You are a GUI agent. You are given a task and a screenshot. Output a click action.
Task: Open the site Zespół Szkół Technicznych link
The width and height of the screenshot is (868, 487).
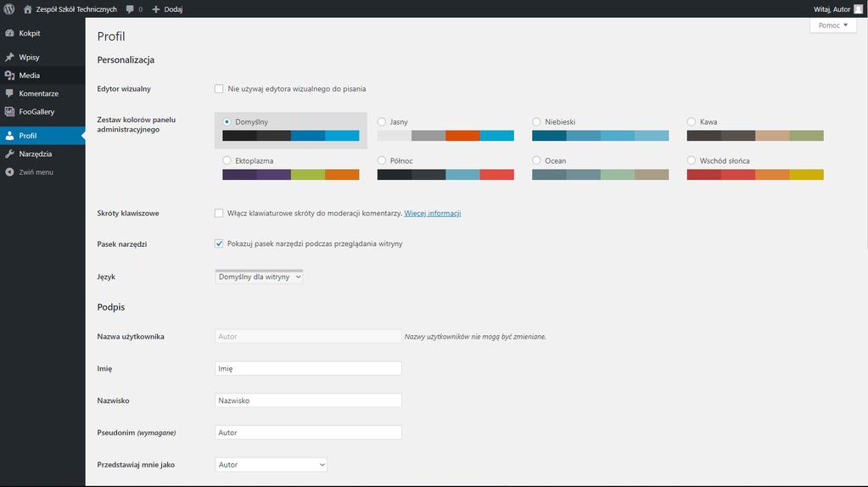[x=76, y=8]
